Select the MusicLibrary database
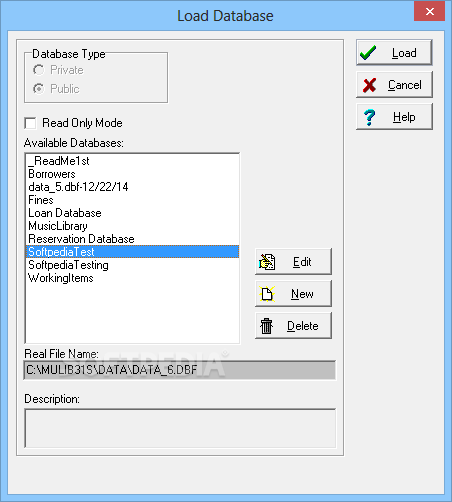 [x=132, y=226]
